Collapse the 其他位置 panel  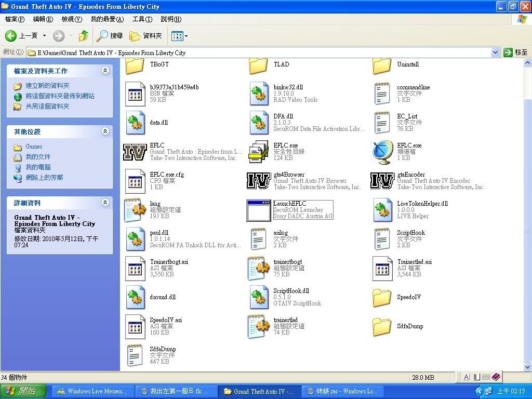[105, 131]
